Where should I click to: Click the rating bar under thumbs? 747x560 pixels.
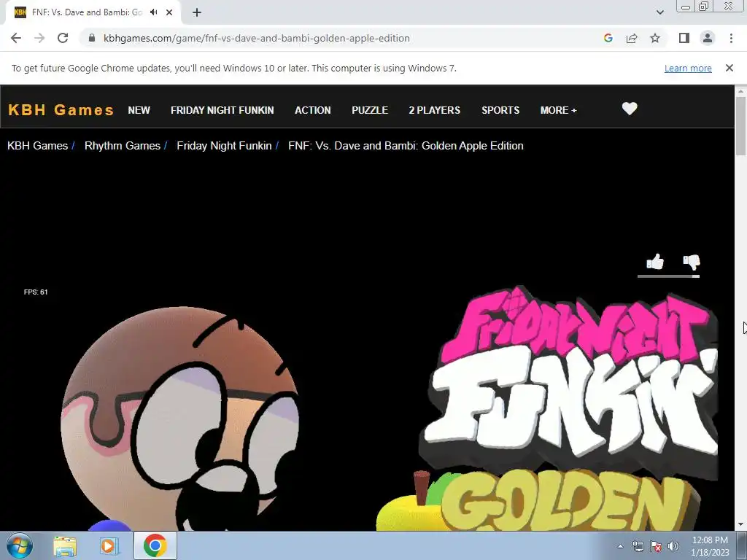(x=668, y=276)
